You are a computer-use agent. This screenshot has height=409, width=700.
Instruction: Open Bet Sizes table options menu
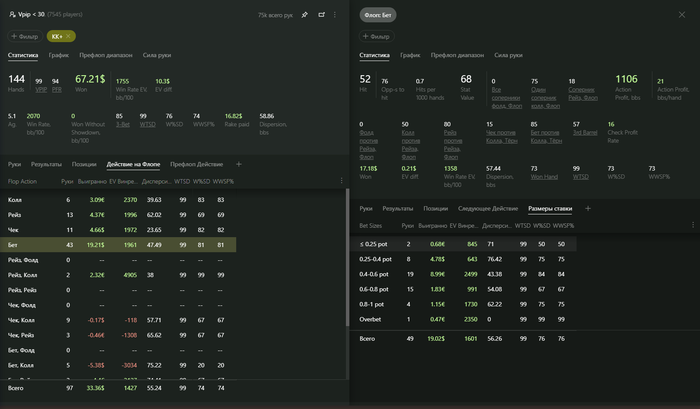[693, 225]
